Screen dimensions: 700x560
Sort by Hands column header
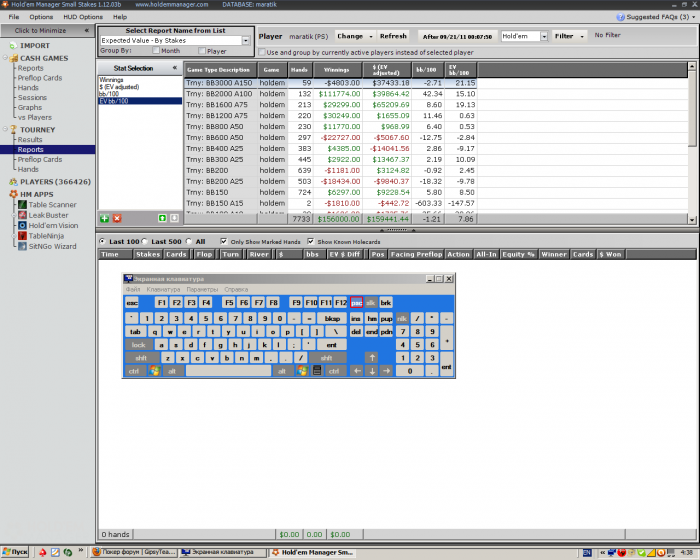click(x=299, y=70)
